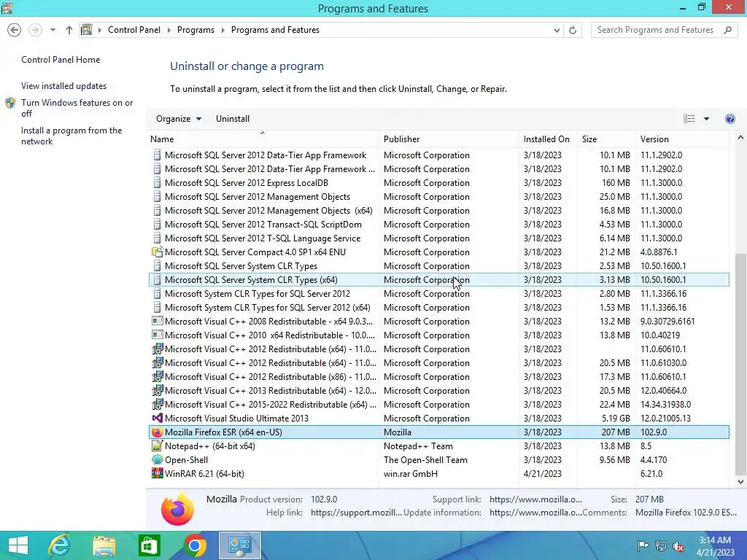The height and width of the screenshot is (560, 747).
Task: Open the Organize menu
Action: click(x=179, y=119)
